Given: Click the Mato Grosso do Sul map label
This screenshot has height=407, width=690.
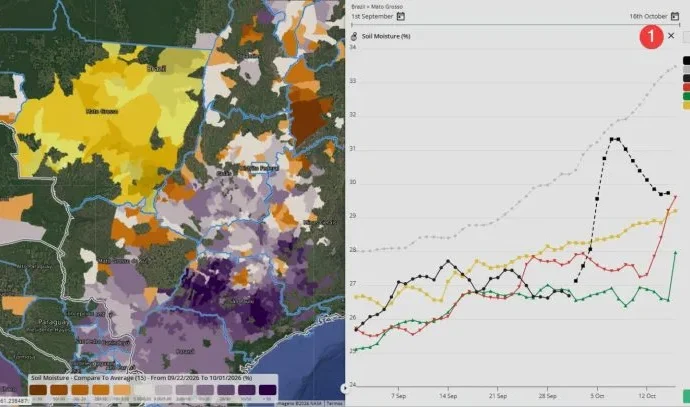Looking at the screenshot, I should (123, 261).
